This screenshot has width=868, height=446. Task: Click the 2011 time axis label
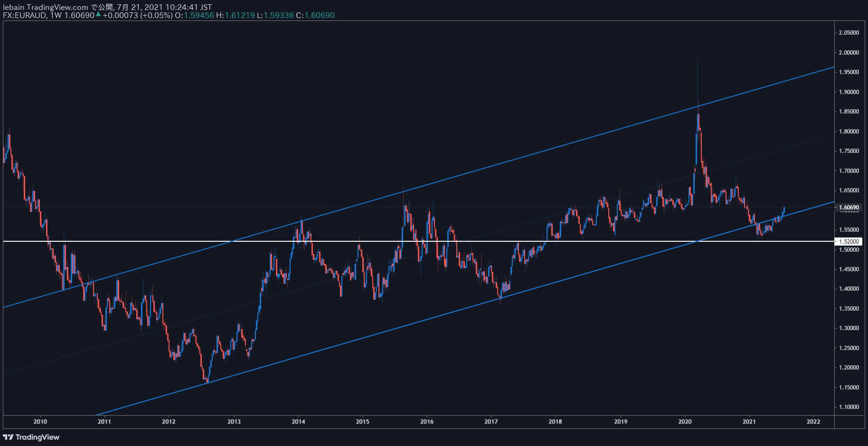[x=104, y=422]
